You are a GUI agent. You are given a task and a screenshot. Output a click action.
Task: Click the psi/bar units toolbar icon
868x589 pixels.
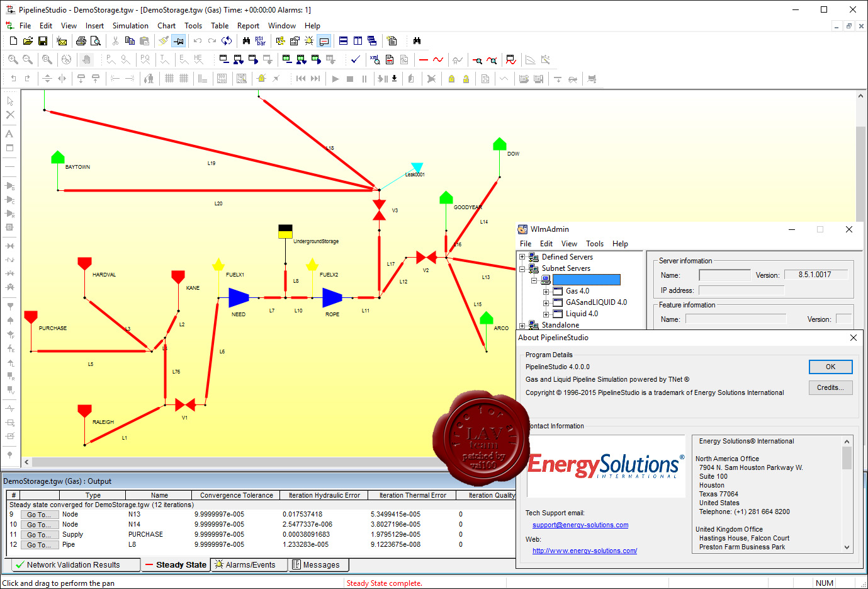pos(261,41)
